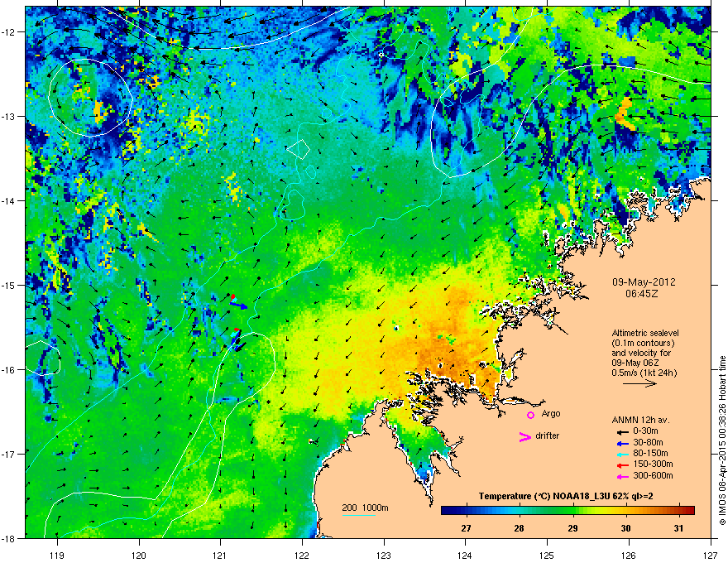728x563 pixels.
Task: Click the red 150-300m legend arrow
Action: coord(623,465)
